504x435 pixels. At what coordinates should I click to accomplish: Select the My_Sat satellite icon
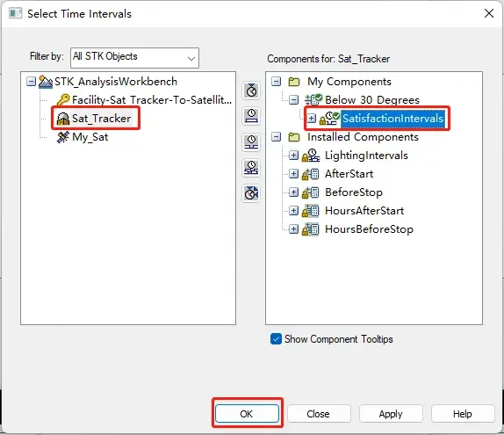click(63, 137)
